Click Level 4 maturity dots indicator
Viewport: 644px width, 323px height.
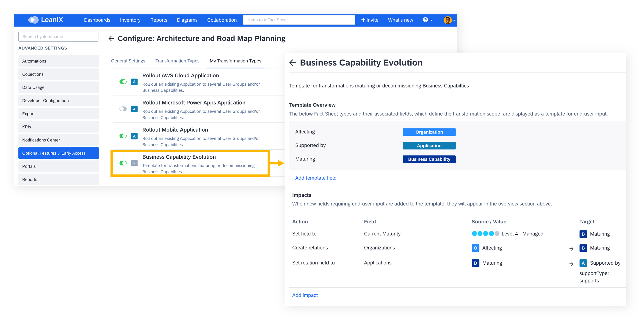pyautogui.click(x=485, y=234)
